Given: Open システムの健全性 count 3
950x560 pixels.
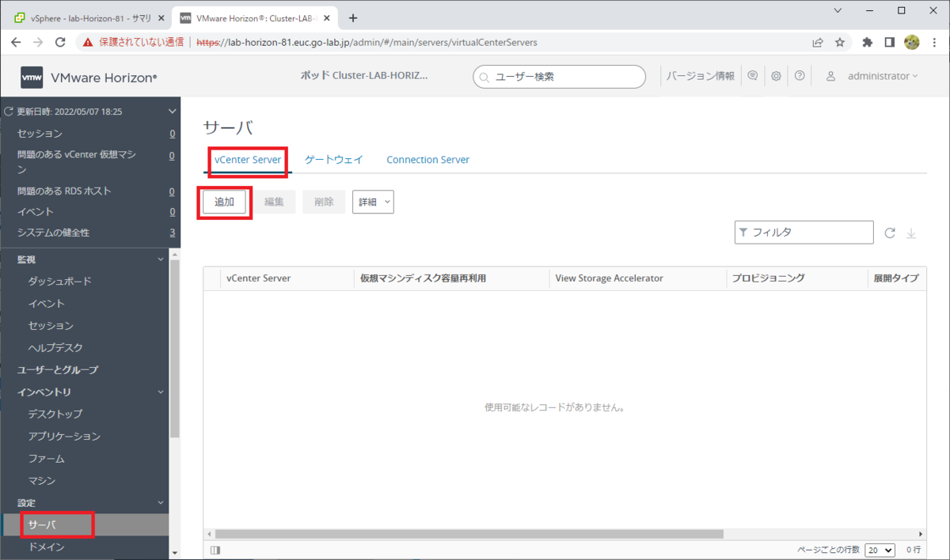Looking at the screenshot, I should [173, 233].
